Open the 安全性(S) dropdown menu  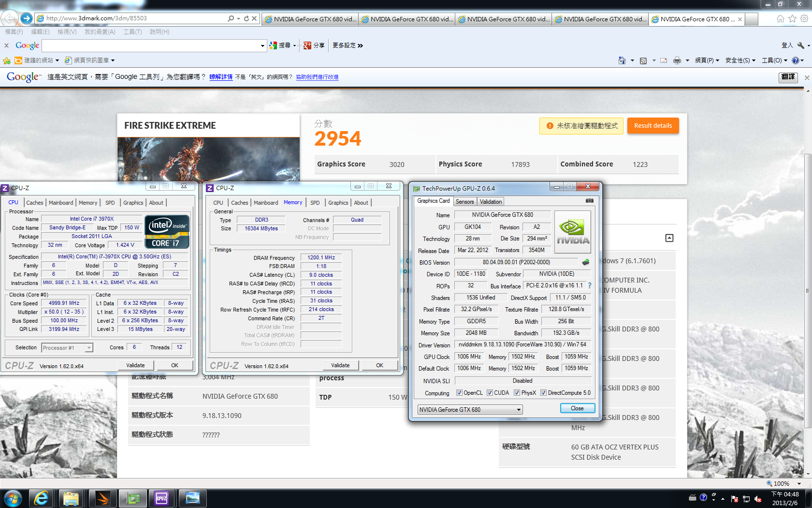click(740, 60)
